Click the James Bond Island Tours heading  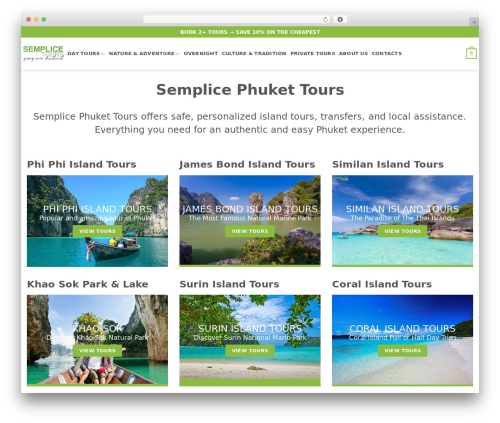coord(247,164)
